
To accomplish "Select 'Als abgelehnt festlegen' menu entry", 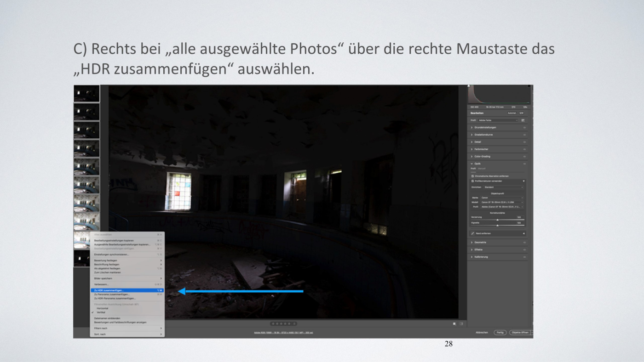I will [x=127, y=268].
